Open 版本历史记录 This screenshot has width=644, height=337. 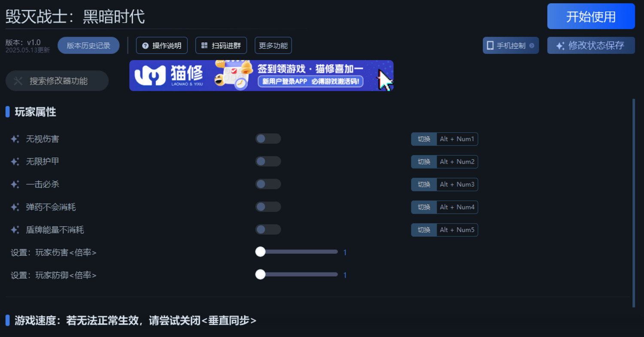click(x=88, y=45)
